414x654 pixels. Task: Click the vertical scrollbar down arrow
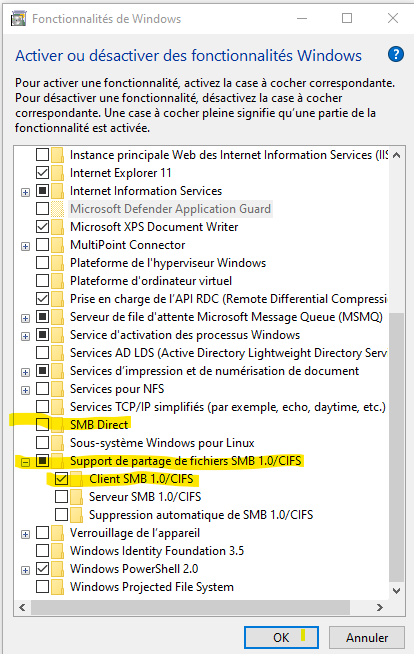[x=396, y=591]
